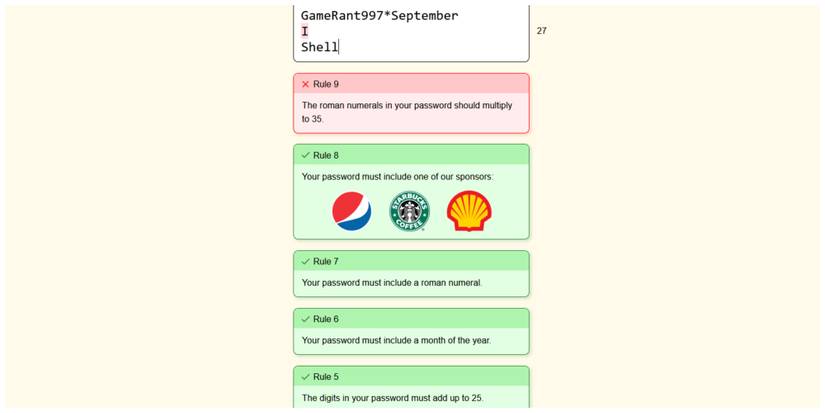Click the Shell sponsor logo
The height and width of the screenshot is (413, 825).
[x=469, y=211]
